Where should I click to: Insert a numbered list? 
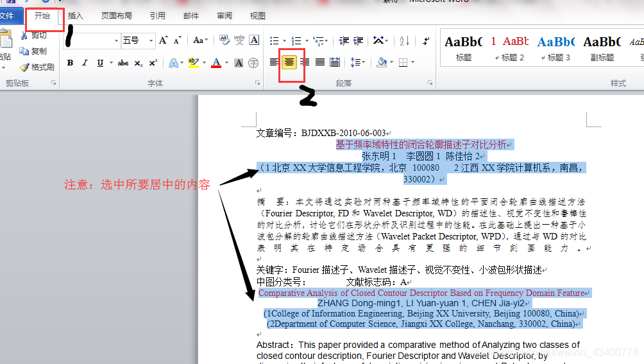tap(296, 40)
